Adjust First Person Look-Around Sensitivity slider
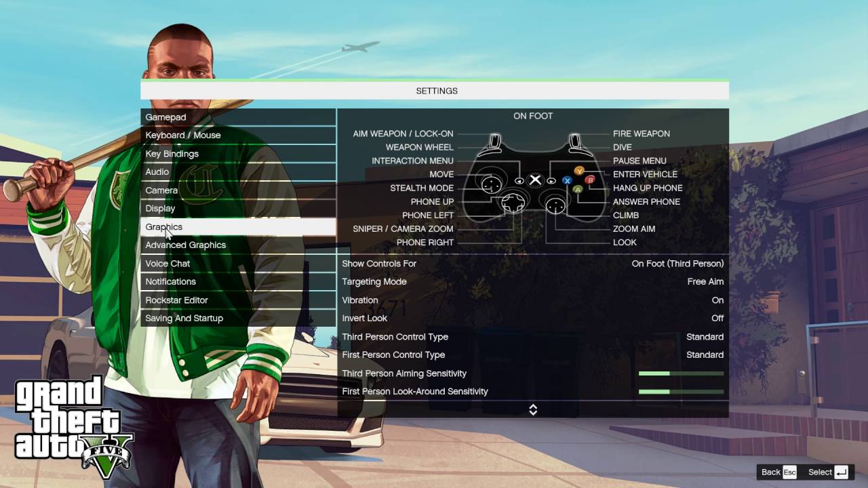 pos(681,391)
